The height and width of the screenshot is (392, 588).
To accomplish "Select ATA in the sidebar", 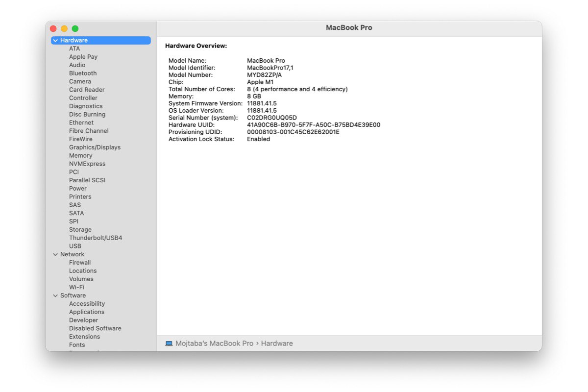I will pos(74,49).
